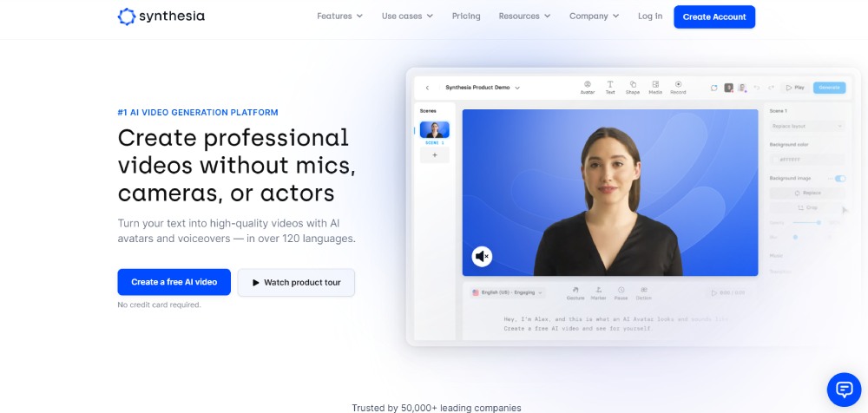Select the Text tool in demo editor
The width and height of the screenshot is (868, 413).
pyautogui.click(x=610, y=88)
